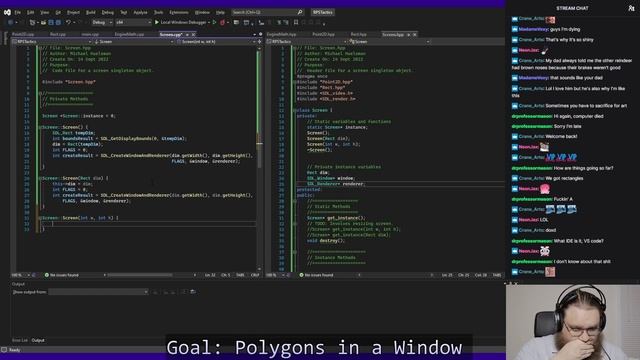This screenshot has height=360, width=640.
Task: Click left pane Ln 32 line indicator
Action: tap(210, 275)
